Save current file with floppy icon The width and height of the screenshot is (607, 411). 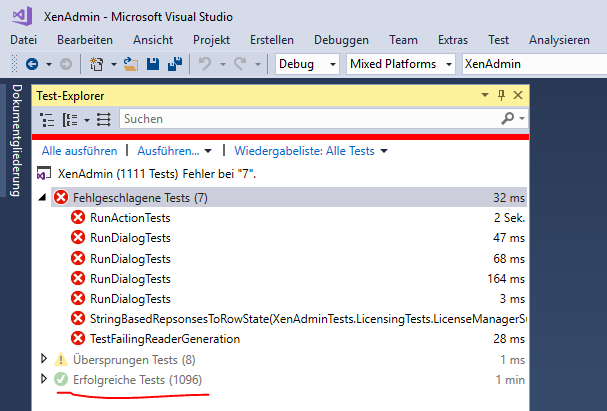[153, 64]
